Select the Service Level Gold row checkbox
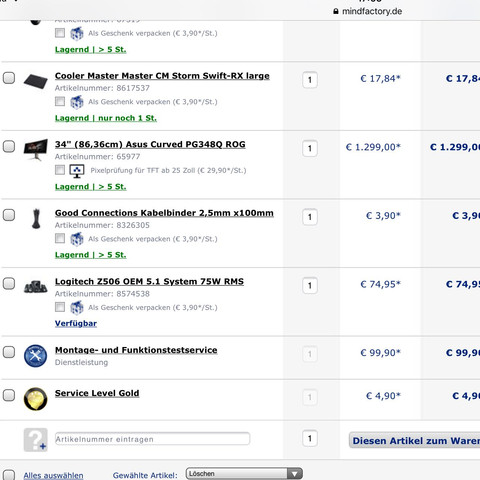This screenshot has width=480, height=480. pyautogui.click(x=9, y=395)
